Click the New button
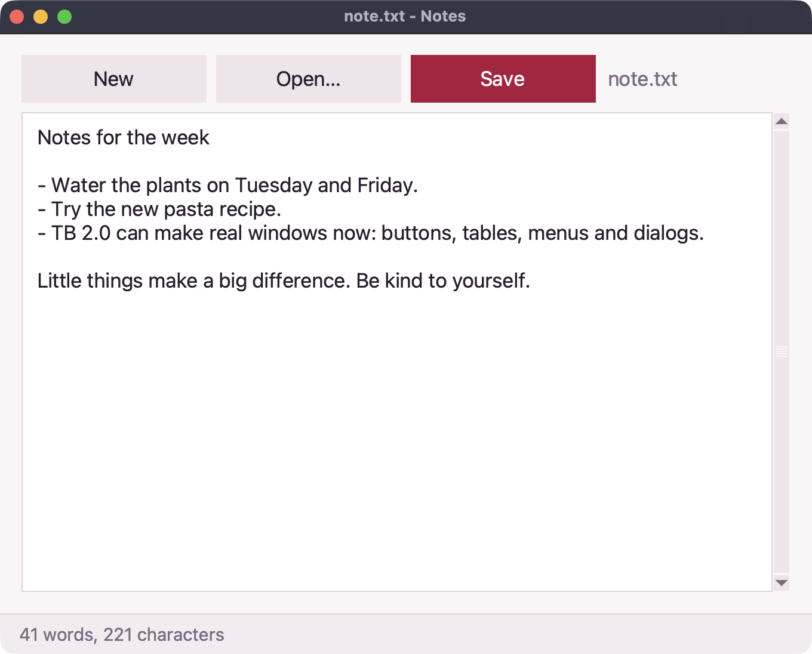The width and height of the screenshot is (812, 654). [x=114, y=79]
